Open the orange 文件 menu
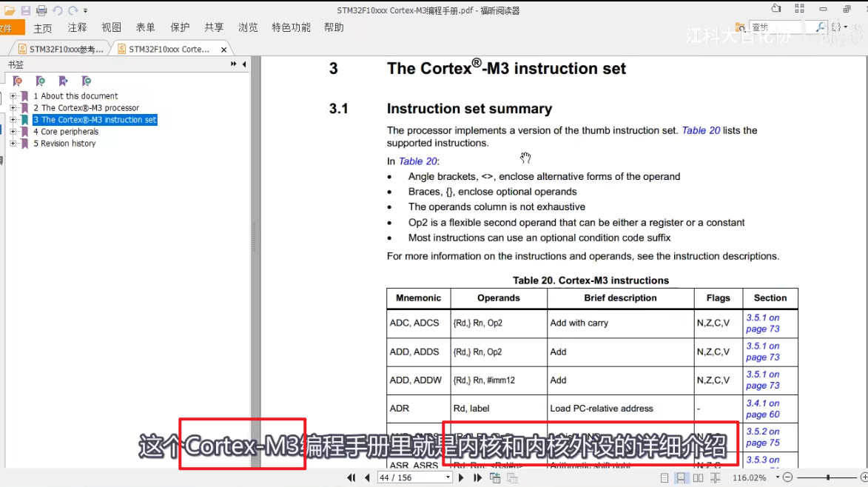868x487 pixels. click(11, 27)
